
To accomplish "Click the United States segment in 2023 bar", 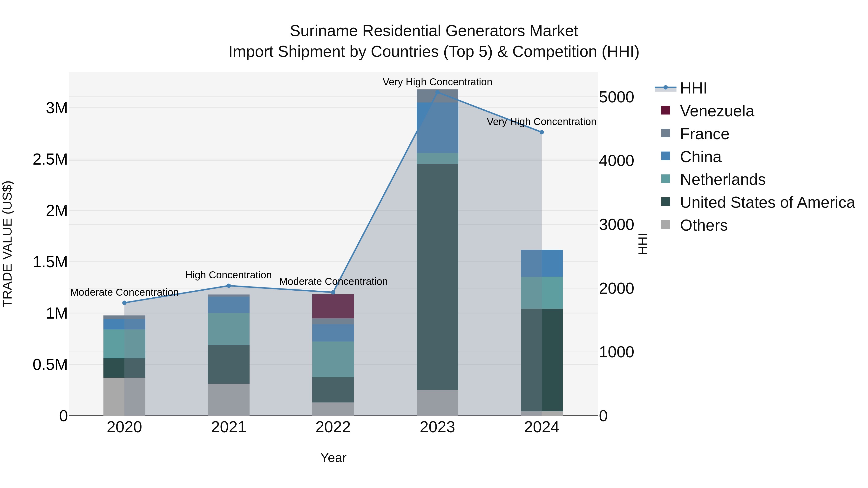I will [x=437, y=277].
